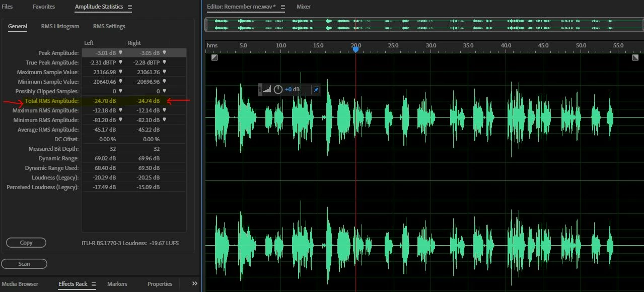Select the Effects Rack tab
This screenshot has height=292, width=644.
(x=73, y=284)
